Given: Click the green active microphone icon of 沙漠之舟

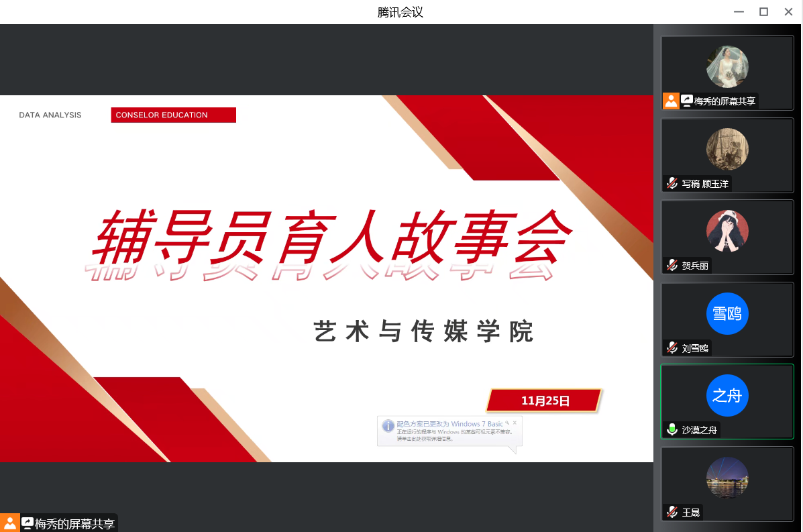Looking at the screenshot, I should tap(672, 430).
